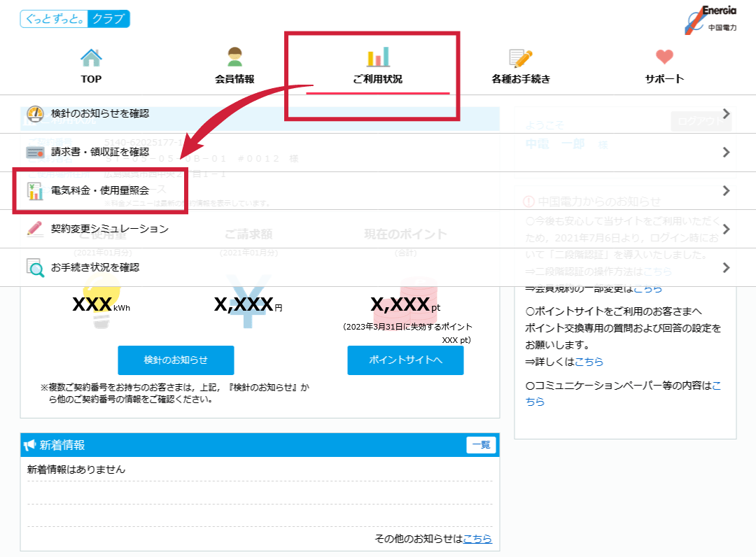Click the サポート heart icon

tap(664, 57)
